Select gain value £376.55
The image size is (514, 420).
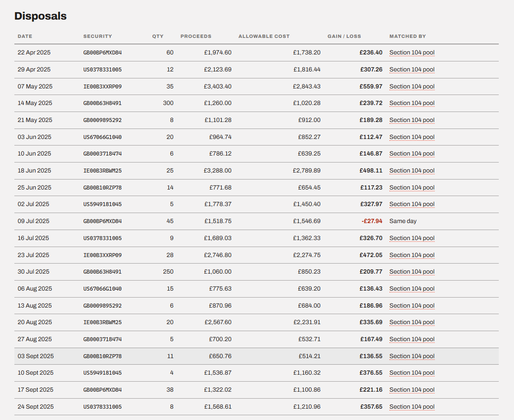pyautogui.click(x=371, y=373)
